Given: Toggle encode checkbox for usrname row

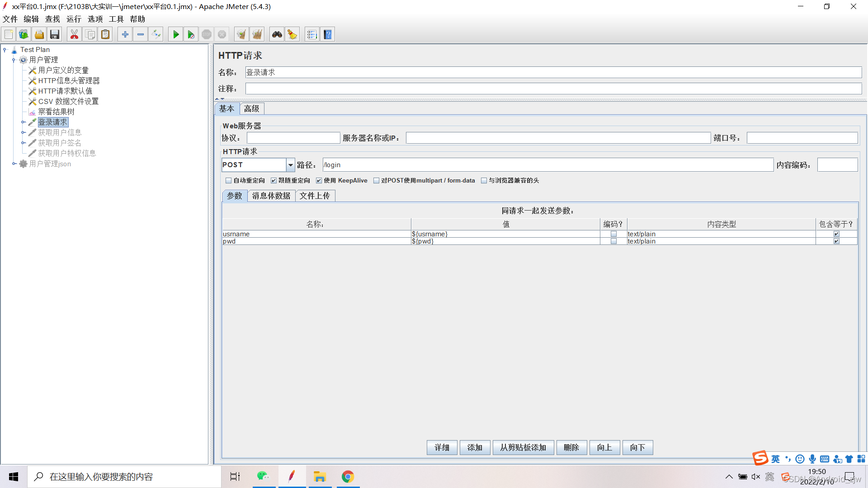Looking at the screenshot, I should tap(613, 234).
